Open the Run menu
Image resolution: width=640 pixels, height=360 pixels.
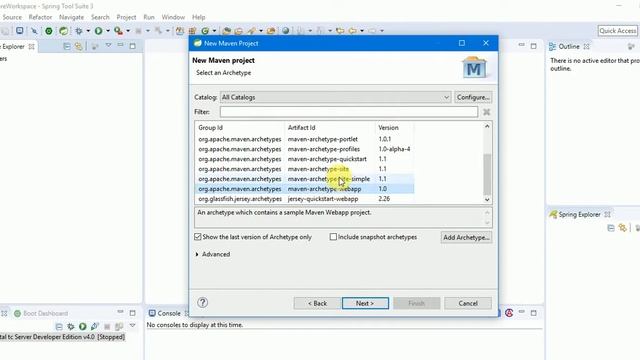[x=149, y=17]
